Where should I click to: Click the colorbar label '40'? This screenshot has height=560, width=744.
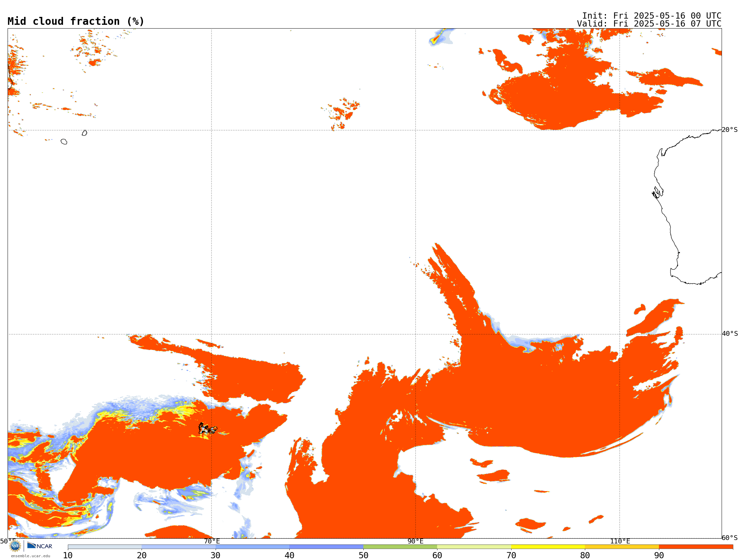tap(289, 556)
